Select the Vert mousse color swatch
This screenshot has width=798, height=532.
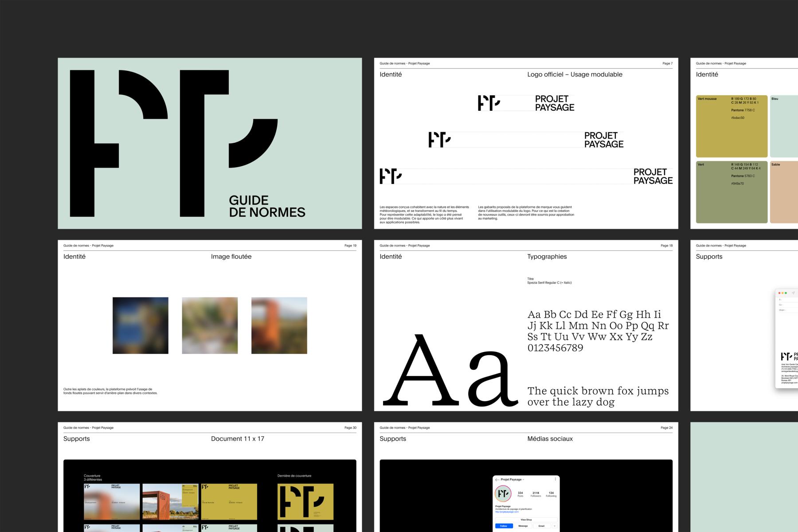[731, 126]
